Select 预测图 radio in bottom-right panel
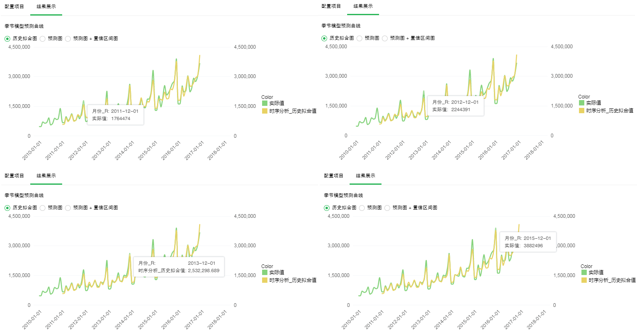Viewport: 644px width, 331px height. click(x=362, y=208)
